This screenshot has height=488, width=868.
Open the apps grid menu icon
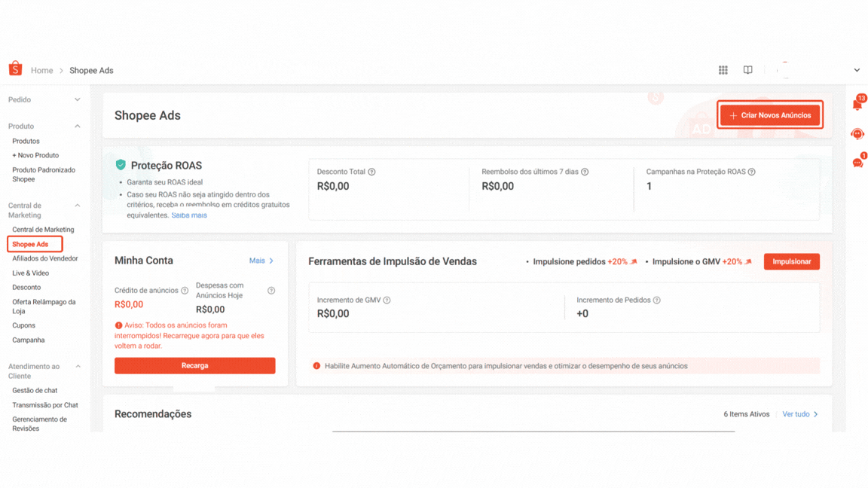coord(723,70)
